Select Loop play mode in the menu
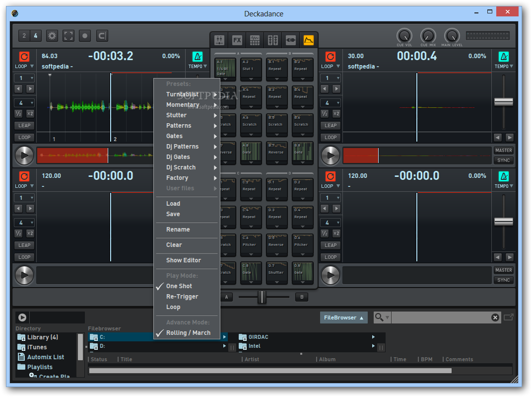The width and height of the screenshot is (532, 397). pos(187,307)
